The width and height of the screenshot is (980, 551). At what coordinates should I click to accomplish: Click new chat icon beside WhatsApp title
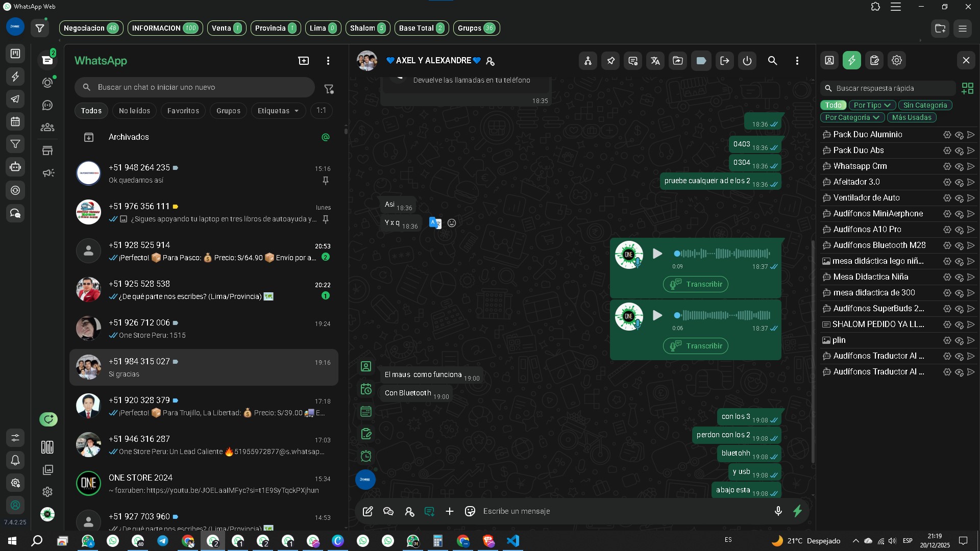[303, 61]
